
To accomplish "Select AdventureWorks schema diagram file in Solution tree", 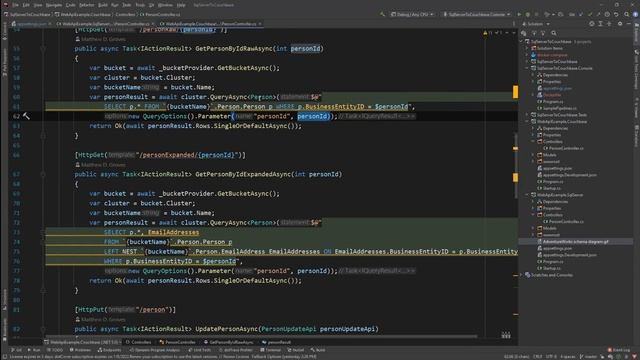I will (x=576, y=242).
